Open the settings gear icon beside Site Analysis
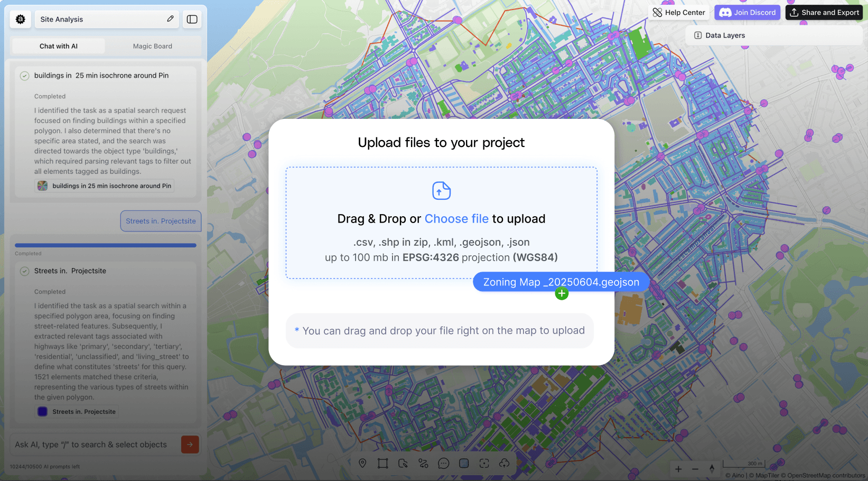This screenshot has width=868, height=481. 20,19
